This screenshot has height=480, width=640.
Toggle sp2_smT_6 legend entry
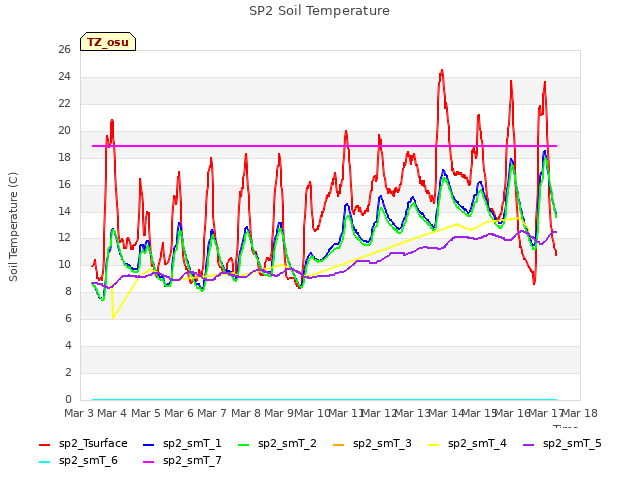(78, 461)
